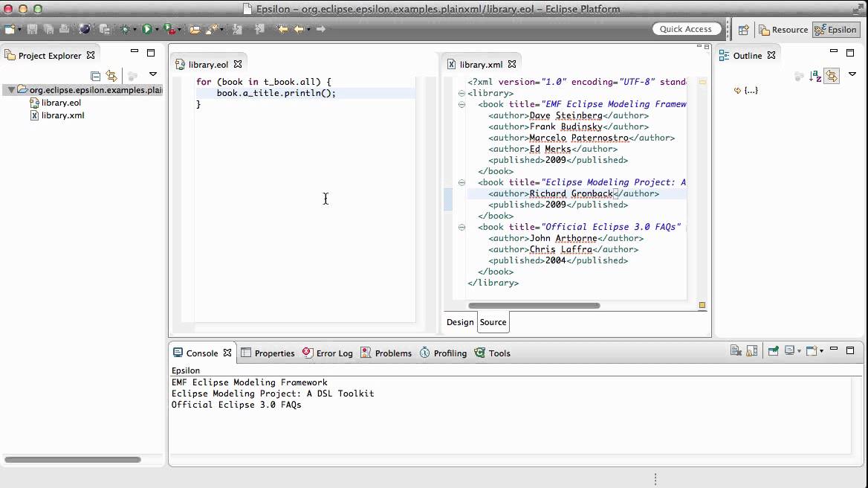
Task: Toggle Link with Editor in Outline
Action: tap(832, 75)
